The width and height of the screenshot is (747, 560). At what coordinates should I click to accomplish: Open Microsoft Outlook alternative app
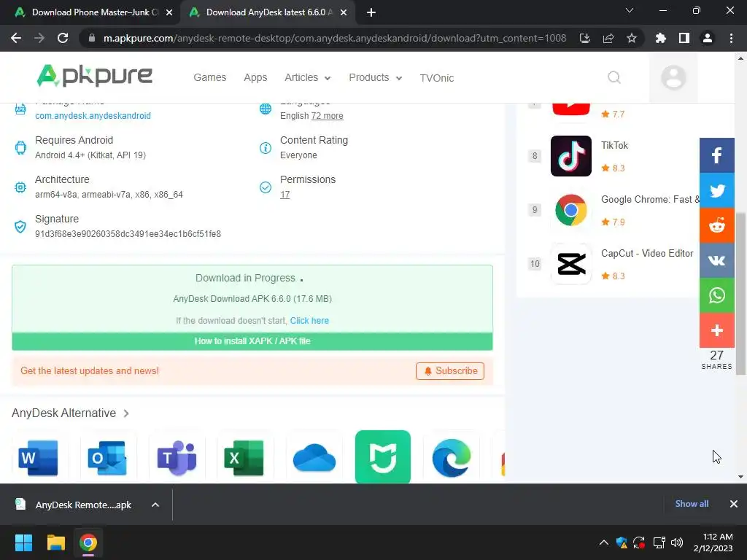tap(107, 458)
